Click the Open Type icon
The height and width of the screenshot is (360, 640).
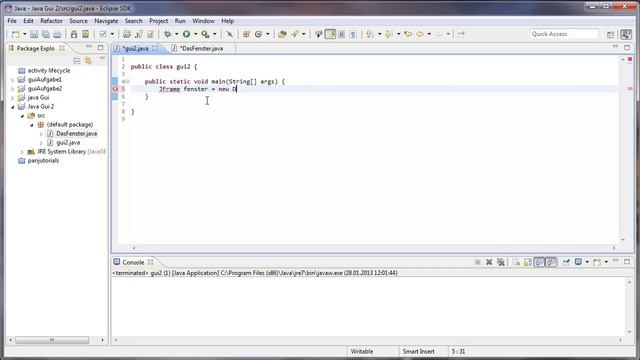[282, 34]
